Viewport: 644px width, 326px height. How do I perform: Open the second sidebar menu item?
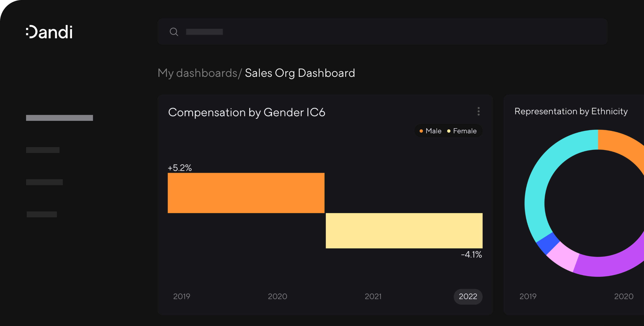click(43, 150)
